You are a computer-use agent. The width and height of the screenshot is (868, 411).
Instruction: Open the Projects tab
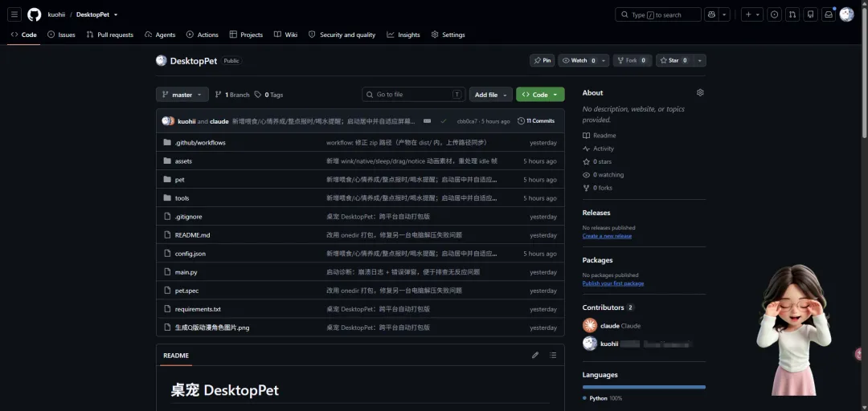pyautogui.click(x=246, y=35)
